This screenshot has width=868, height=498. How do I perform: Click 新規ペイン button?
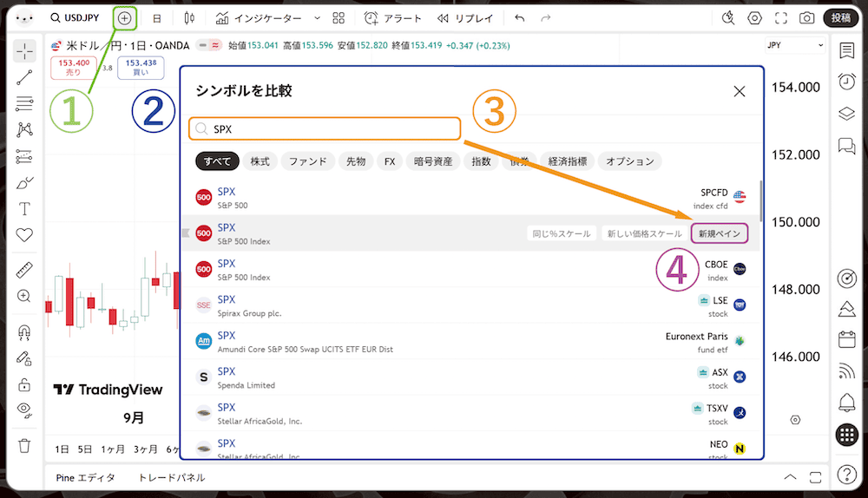pos(719,233)
